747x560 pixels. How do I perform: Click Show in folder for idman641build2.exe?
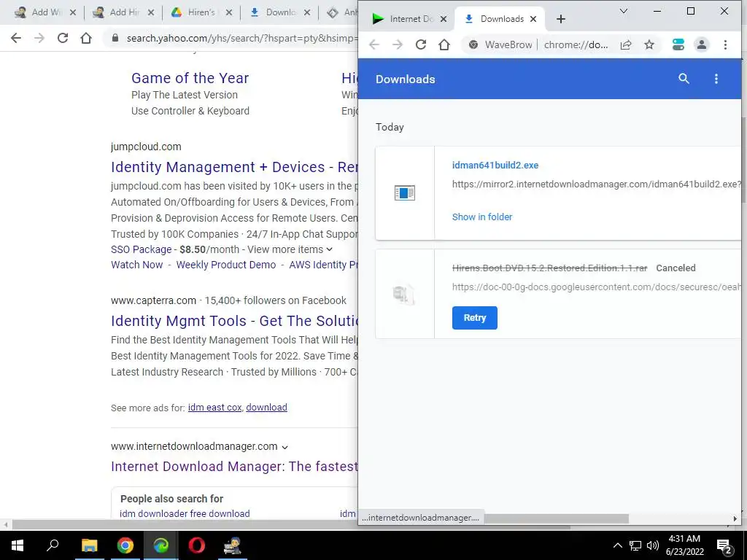pos(482,217)
